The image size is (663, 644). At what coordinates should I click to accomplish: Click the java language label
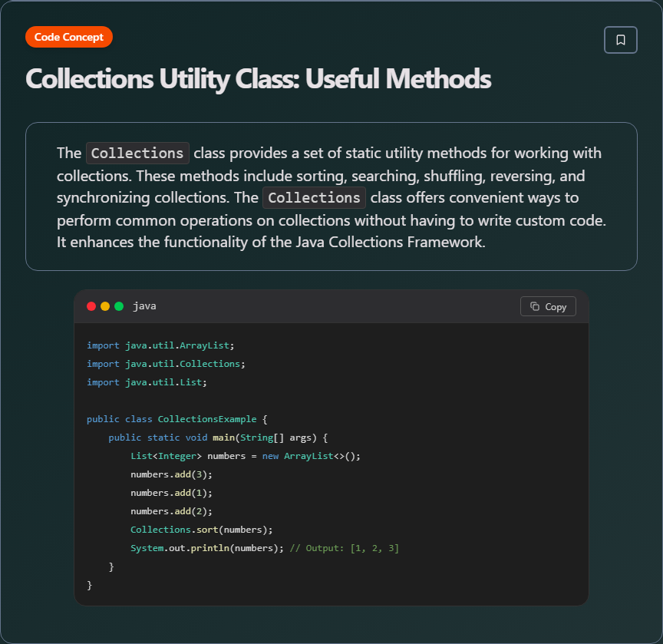(x=144, y=306)
